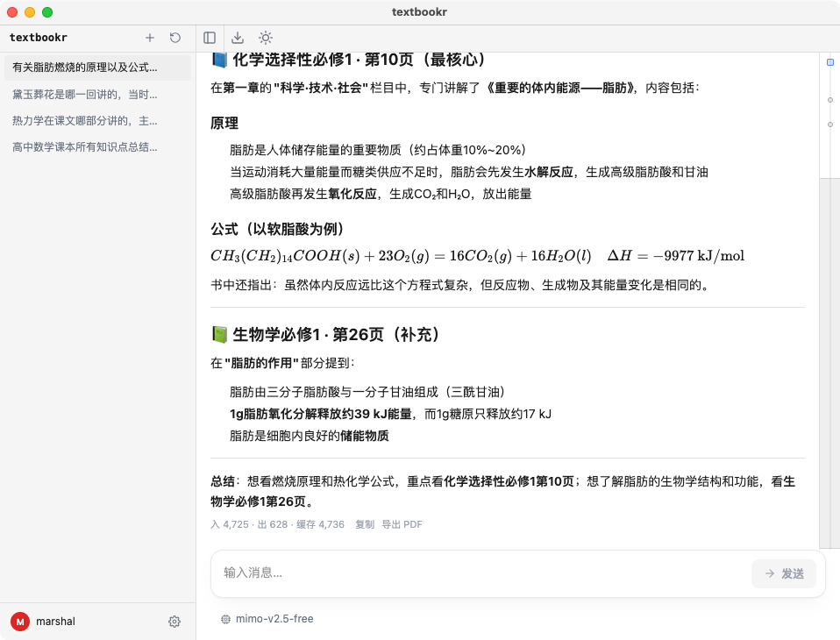
Task: Switch theme with the sun icon
Action: pyautogui.click(x=266, y=38)
